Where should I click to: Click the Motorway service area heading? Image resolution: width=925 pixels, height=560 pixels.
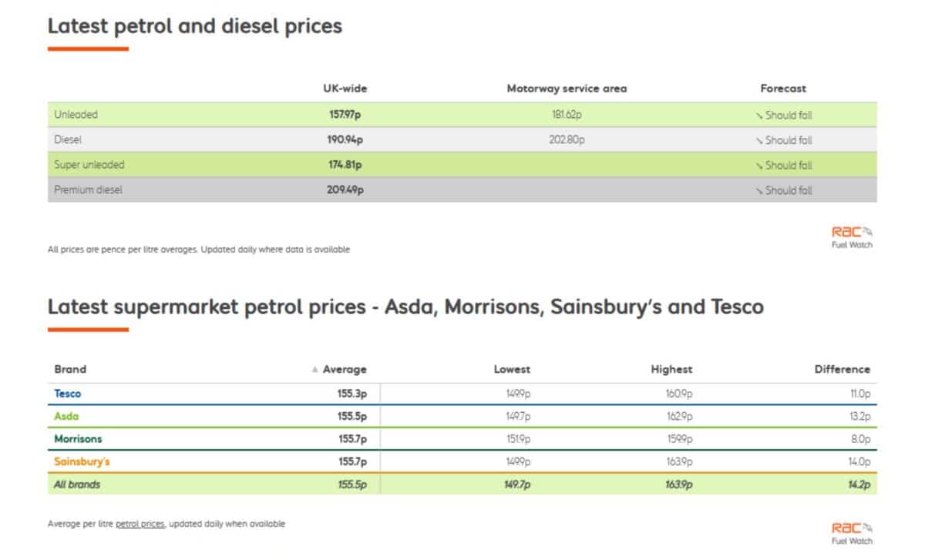tap(567, 89)
